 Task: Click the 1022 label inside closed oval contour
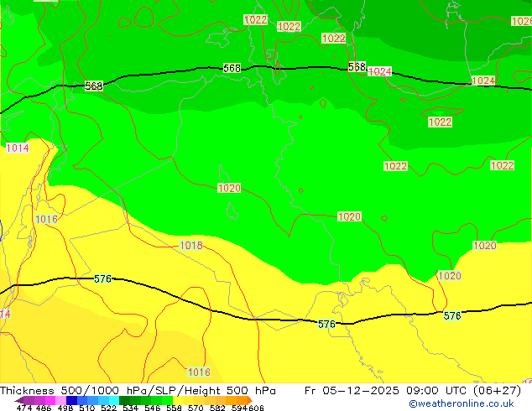click(x=440, y=122)
